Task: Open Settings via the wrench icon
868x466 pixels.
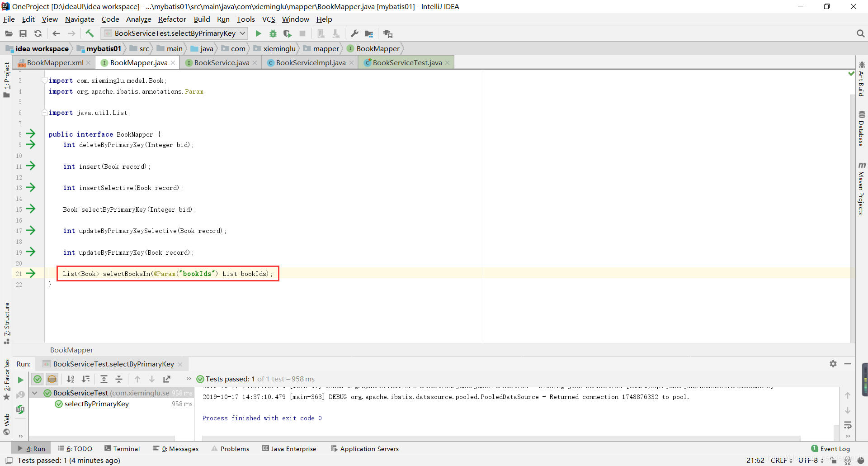Action: (354, 33)
